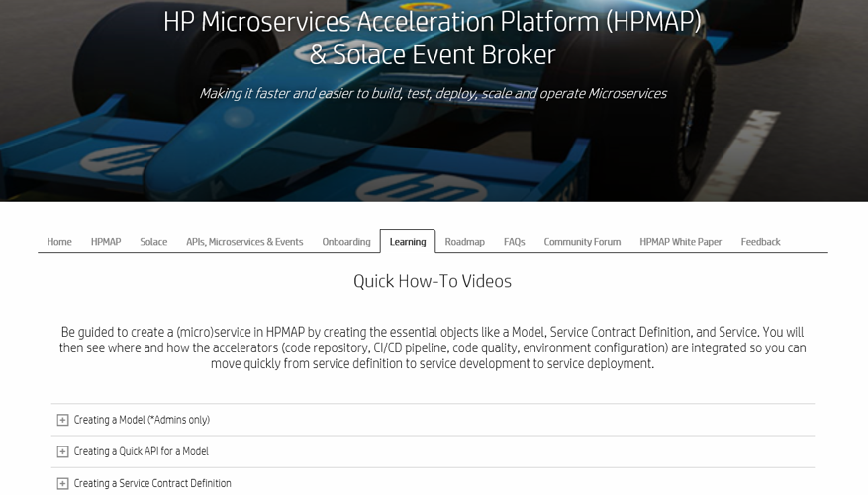Click the active Learning tab

(408, 242)
